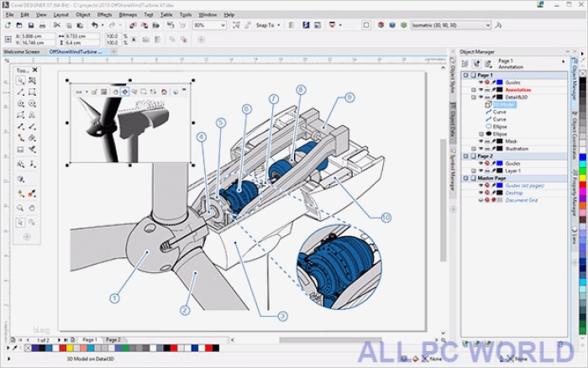Toggle visibility eye of Document Grid layer
Viewport: 588px width, 368px height.
[x=480, y=200]
